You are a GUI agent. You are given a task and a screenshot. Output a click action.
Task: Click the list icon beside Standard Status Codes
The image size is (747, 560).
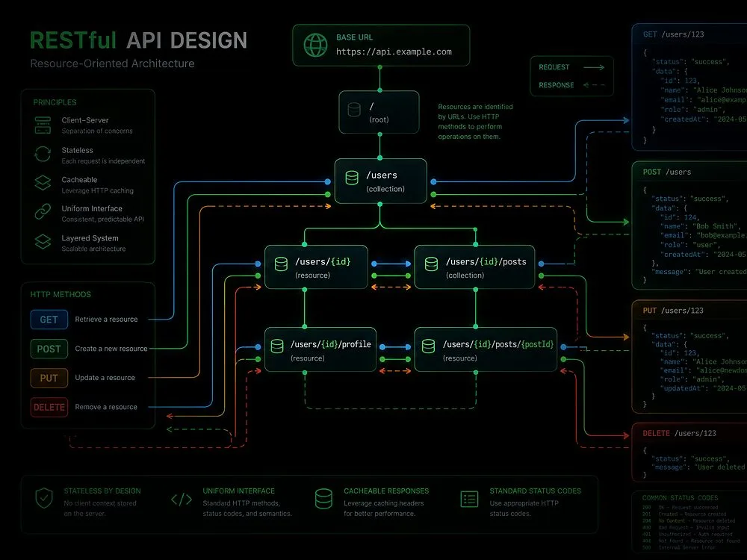pos(469,499)
